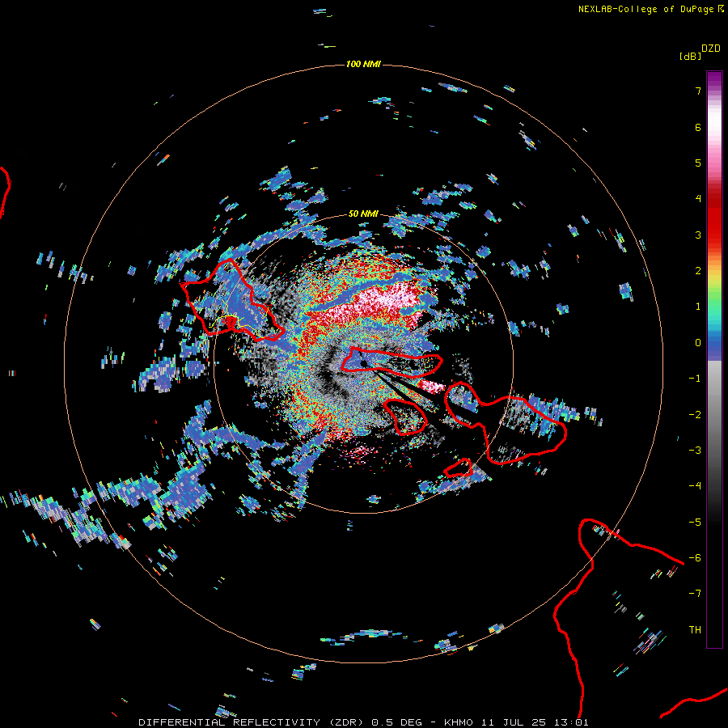
Task: Click the "-6" scale value
Action: click(x=695, y=558)
